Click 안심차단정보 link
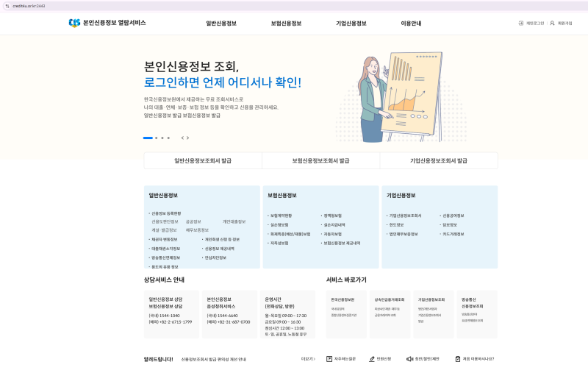Viewport: 588px width, 373px height. click(x=215, y=257)
